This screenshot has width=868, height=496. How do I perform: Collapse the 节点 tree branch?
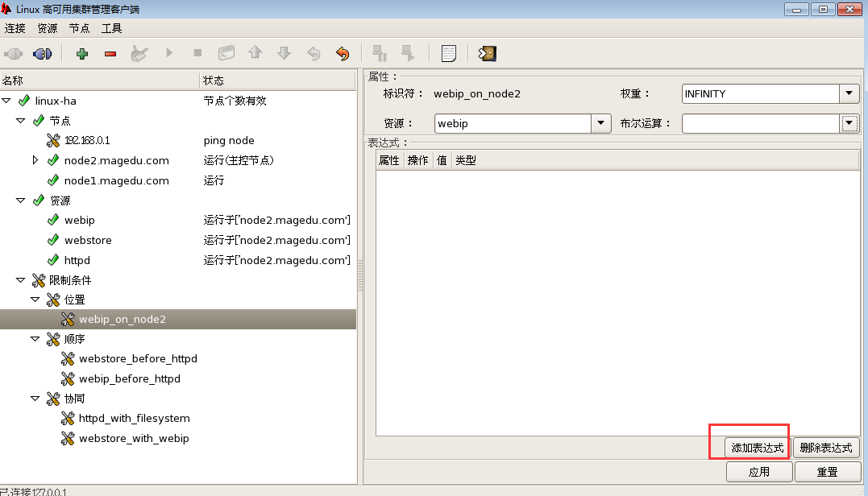[20, 121]
